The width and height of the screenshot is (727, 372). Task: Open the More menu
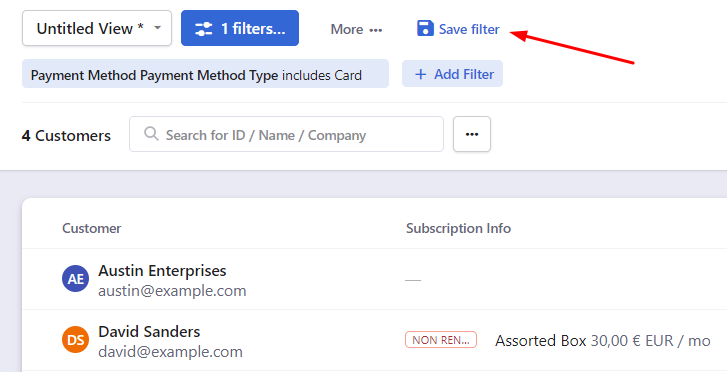[x=356, y=29]
